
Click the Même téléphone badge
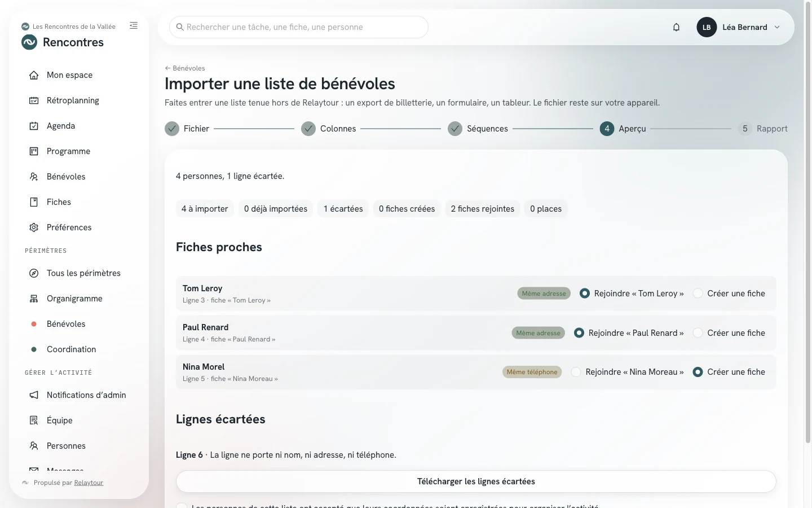click(x=532, y=372)
